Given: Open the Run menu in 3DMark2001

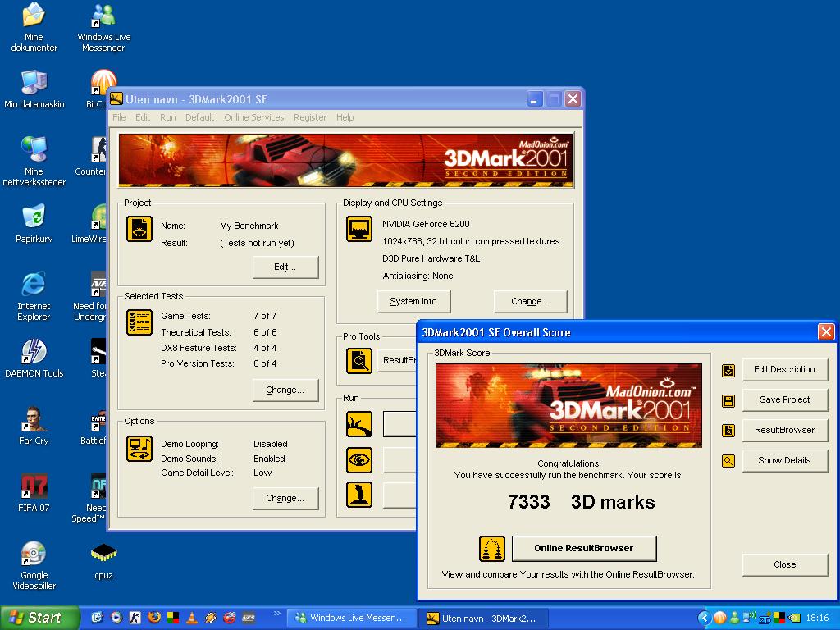Looking at the screenshot, I should (167, 117).
